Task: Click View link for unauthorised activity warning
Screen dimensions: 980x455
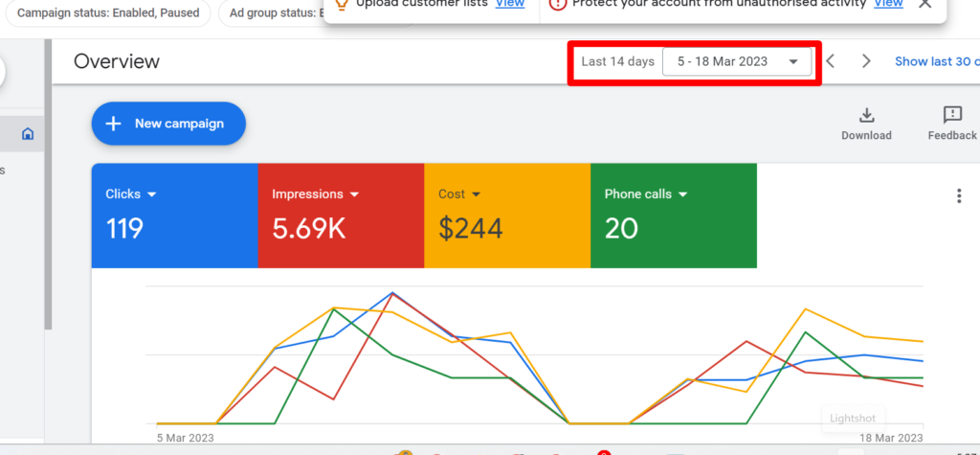Action: click(888, 4)
